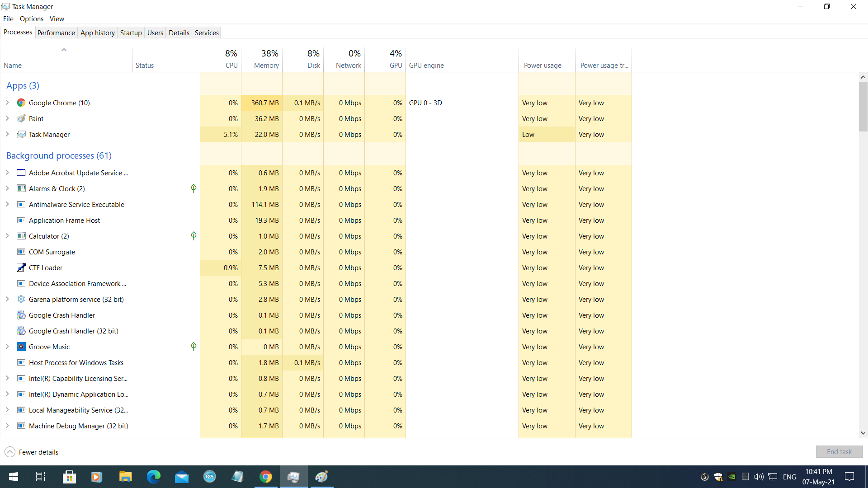Click the Garena platform service gear icon
868x488 pixels.
(x=21, y=300)
